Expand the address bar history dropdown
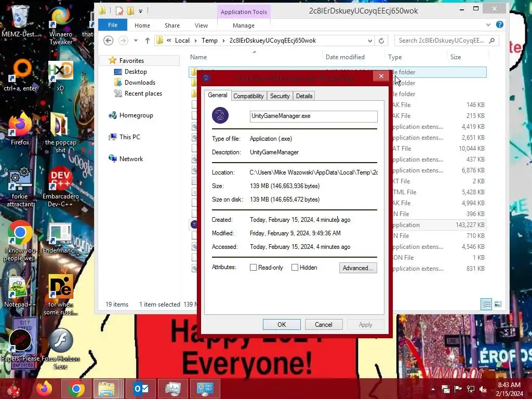 pos(370,41)
